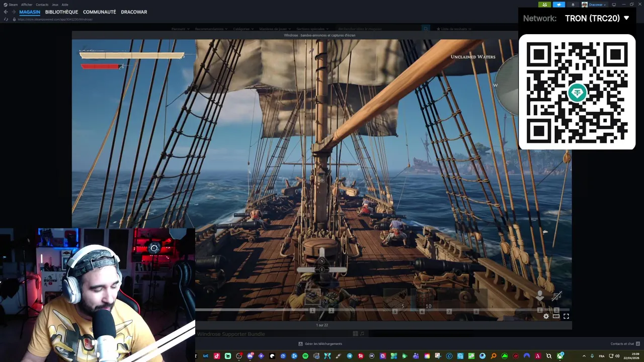Click Gérer les téléchargements

pyautogui.click(x=320, y=344)
